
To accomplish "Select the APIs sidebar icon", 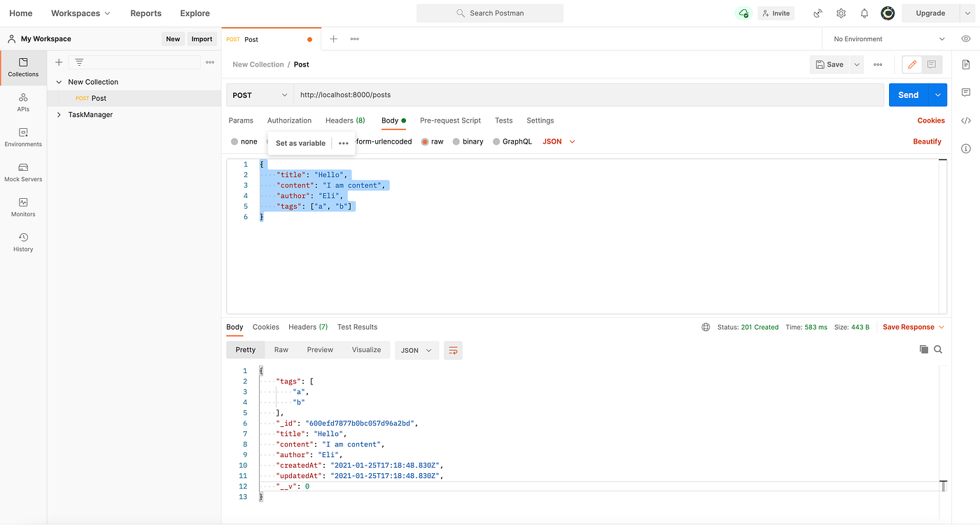I will click(x=23, y=102).
